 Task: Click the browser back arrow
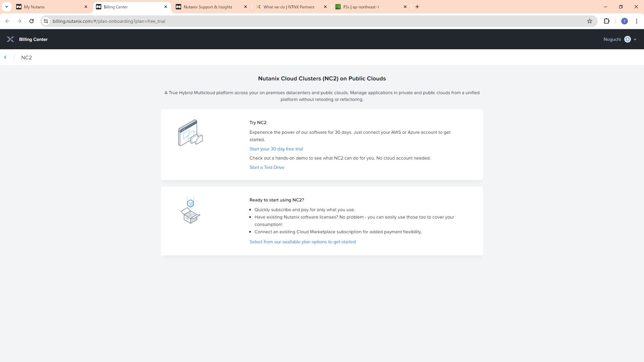tap(7, 21)
